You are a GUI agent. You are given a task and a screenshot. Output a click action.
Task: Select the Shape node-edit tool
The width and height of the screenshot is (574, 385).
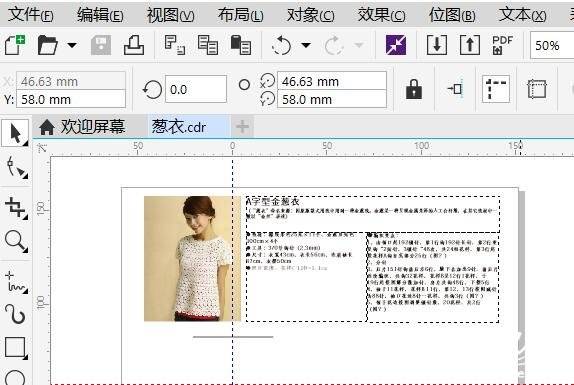point(16,168)
